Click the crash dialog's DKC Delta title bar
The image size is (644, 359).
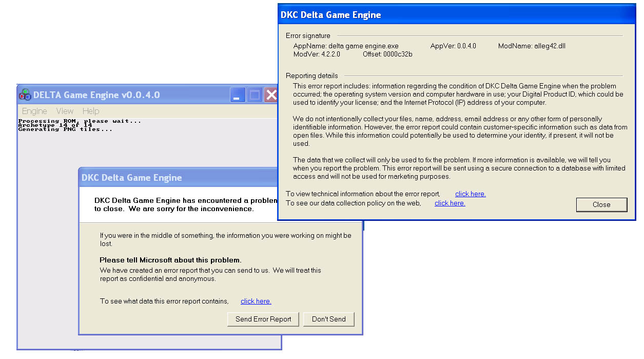click(x=180, y=178)
